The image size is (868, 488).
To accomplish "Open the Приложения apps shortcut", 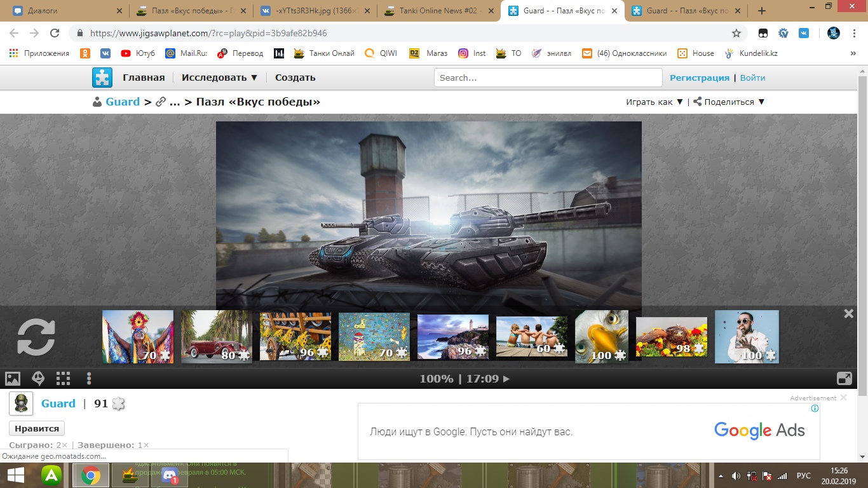I will click(x=39, y=53).
